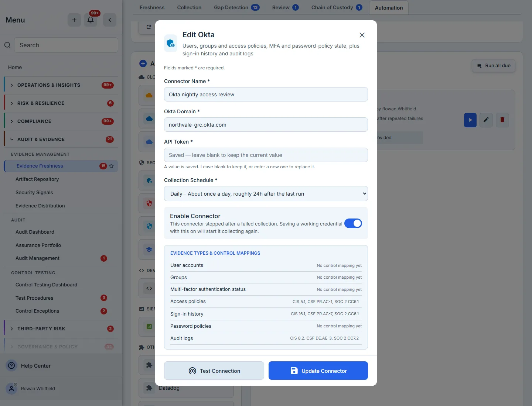Expand Risk & Resilience section
The width and height of the screenshot is (532, 406).
click(61, 103)
